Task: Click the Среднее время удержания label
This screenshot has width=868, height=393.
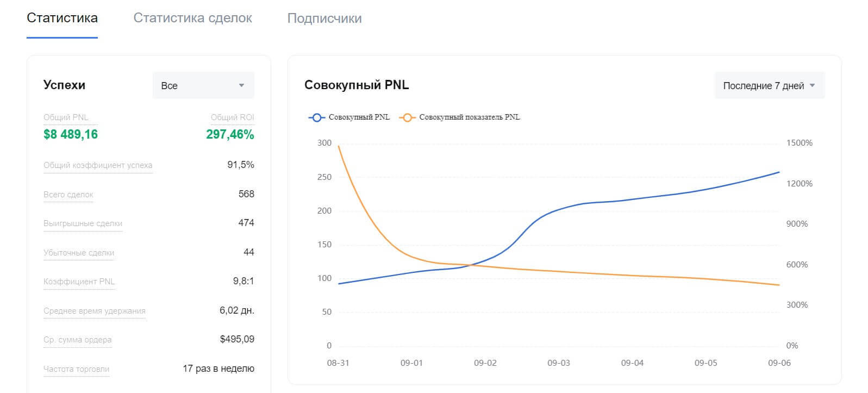Action: pyautogui.click(x=95, y=311)
